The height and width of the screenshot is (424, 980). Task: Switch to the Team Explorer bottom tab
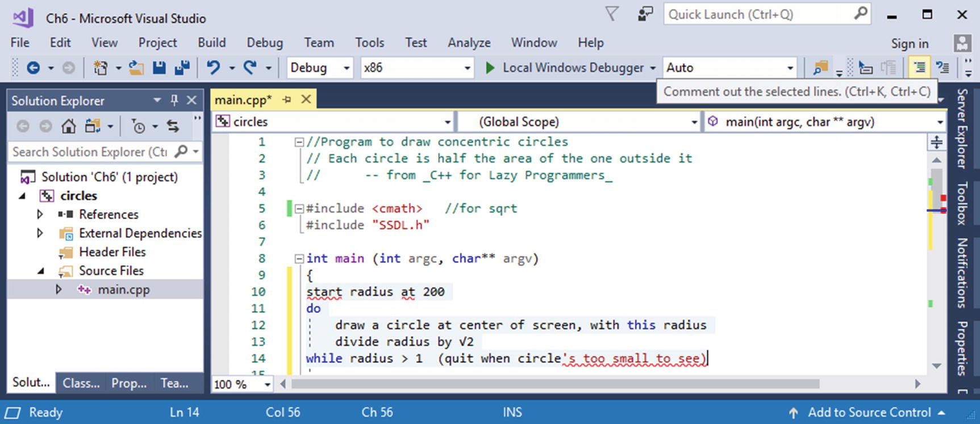click(x=174, y=383)
